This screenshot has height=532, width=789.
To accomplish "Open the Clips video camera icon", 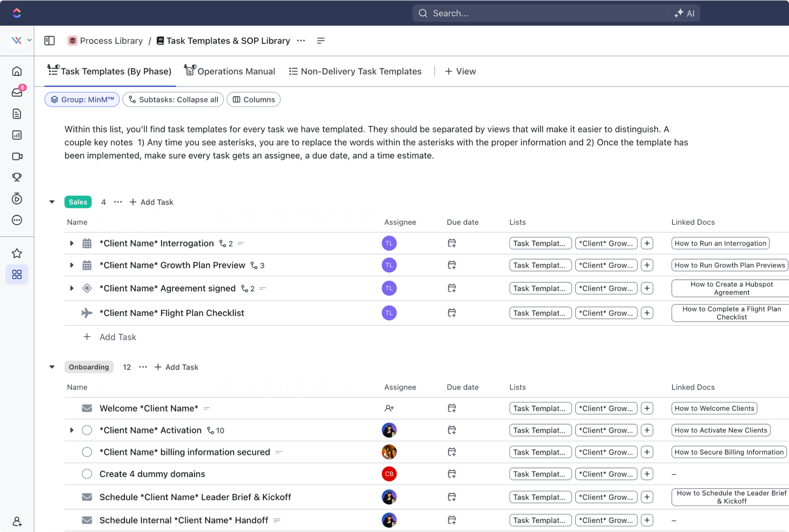I will pyautogui.click(x=17, y=156).
